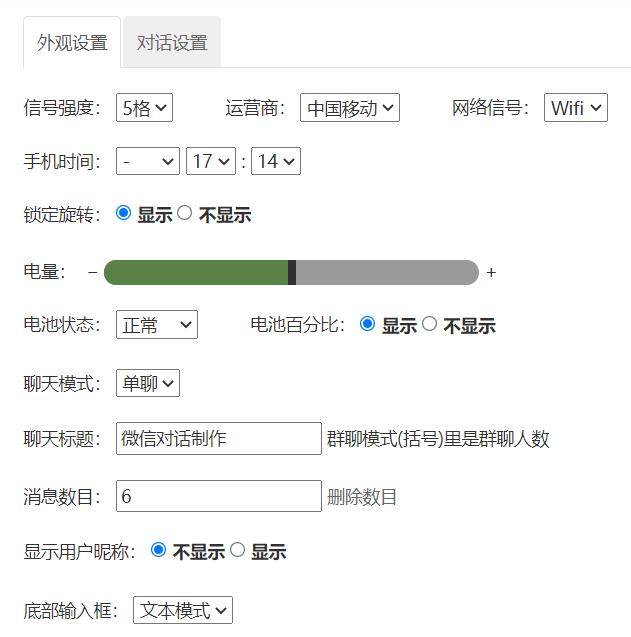Expand the 底部输入框 文本模式 dropdown
Viewport: 631px width, 637px height.
tap(183, 610)
